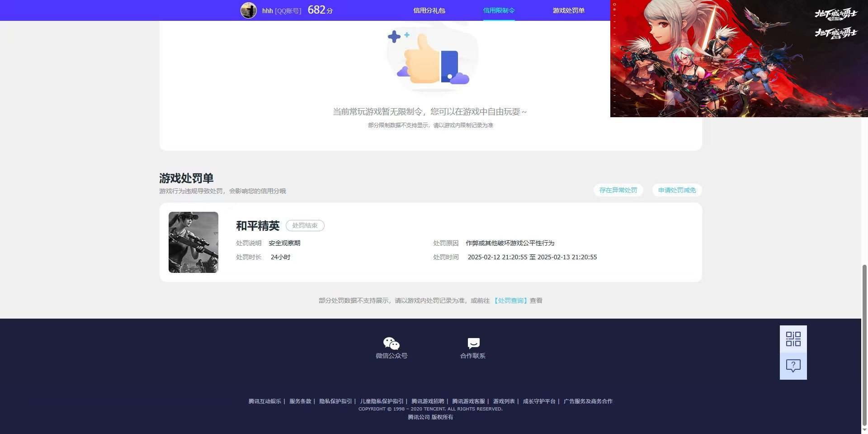This screenshot has width=868, height=434.
Task: Click the 安全观察期 penalty description
Action: point(284,243)
